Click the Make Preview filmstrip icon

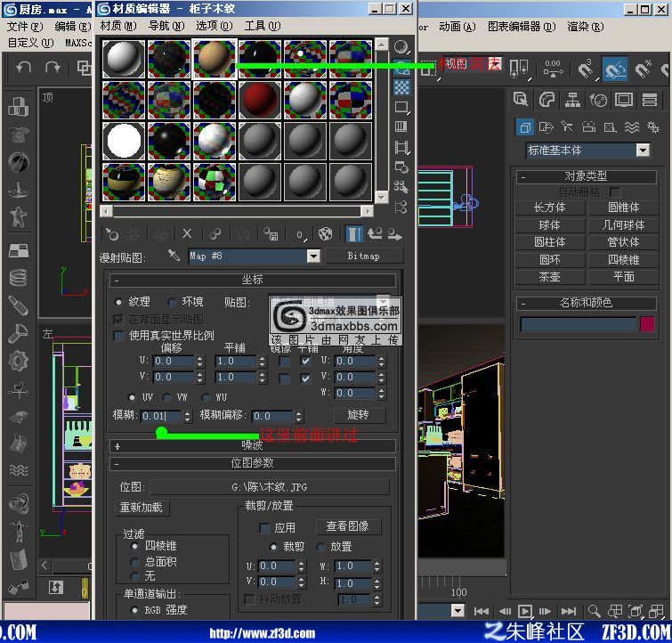click(x=401, y=148)
